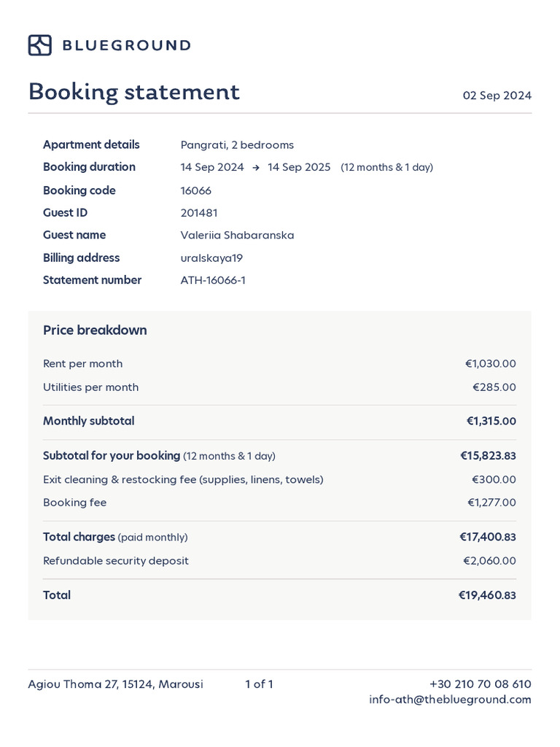
Task: Click the monthly subtotal amount €1,315.00
Action: tap(491, 422)
